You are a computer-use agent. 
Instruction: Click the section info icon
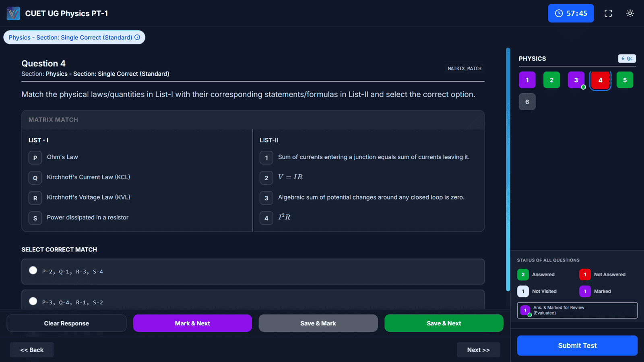point(137,37)
